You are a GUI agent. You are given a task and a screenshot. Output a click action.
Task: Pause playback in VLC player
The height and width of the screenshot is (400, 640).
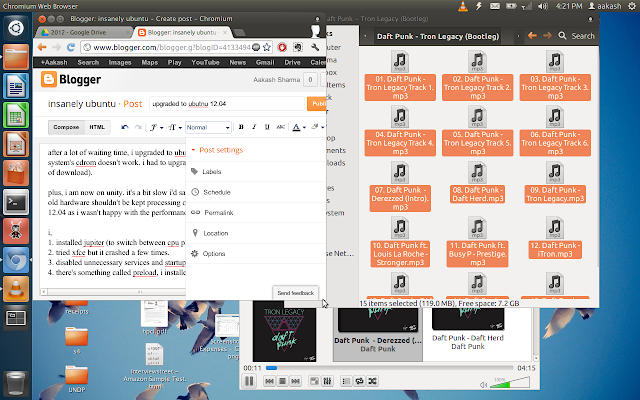point(249,381)
